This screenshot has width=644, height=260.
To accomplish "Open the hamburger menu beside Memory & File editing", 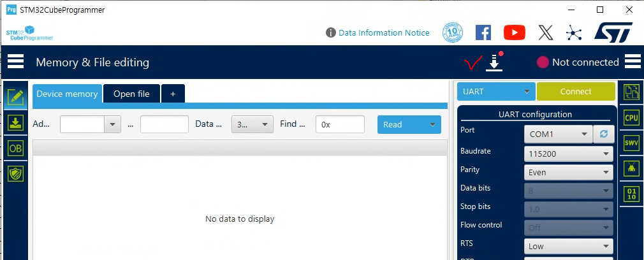I will pyautogui.click(x=15, y=62).
